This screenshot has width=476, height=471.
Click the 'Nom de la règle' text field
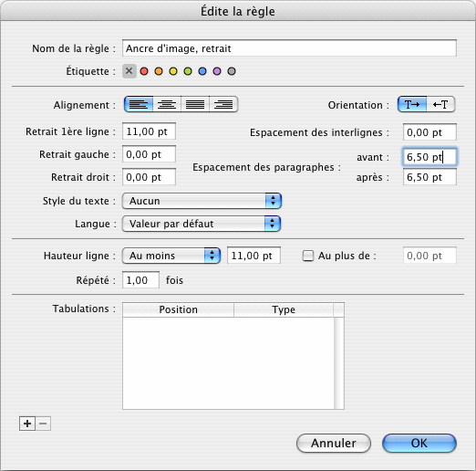click(289, 48)
